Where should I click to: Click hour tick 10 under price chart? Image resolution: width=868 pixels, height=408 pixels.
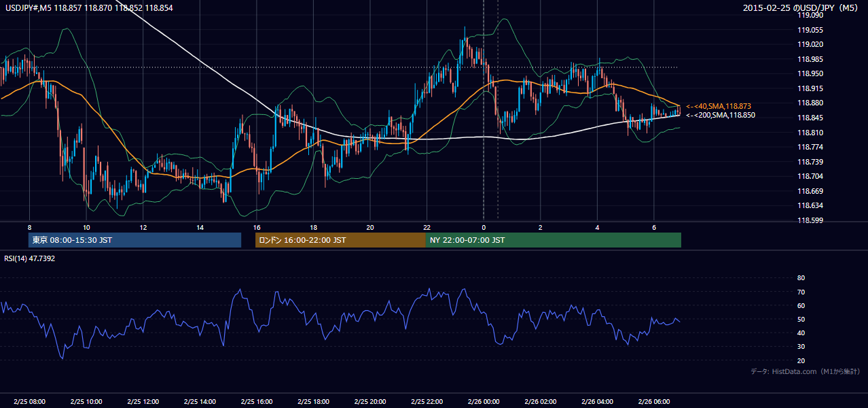(x=86, y=227)
